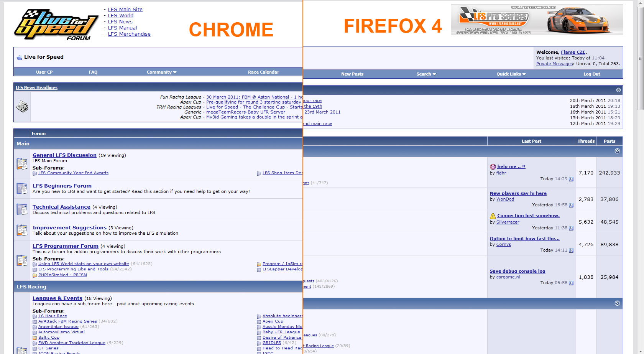The image size is (644, 354).
Task: Click the folder icon beside Baltic Cup
Action: (x=35, y=338)
